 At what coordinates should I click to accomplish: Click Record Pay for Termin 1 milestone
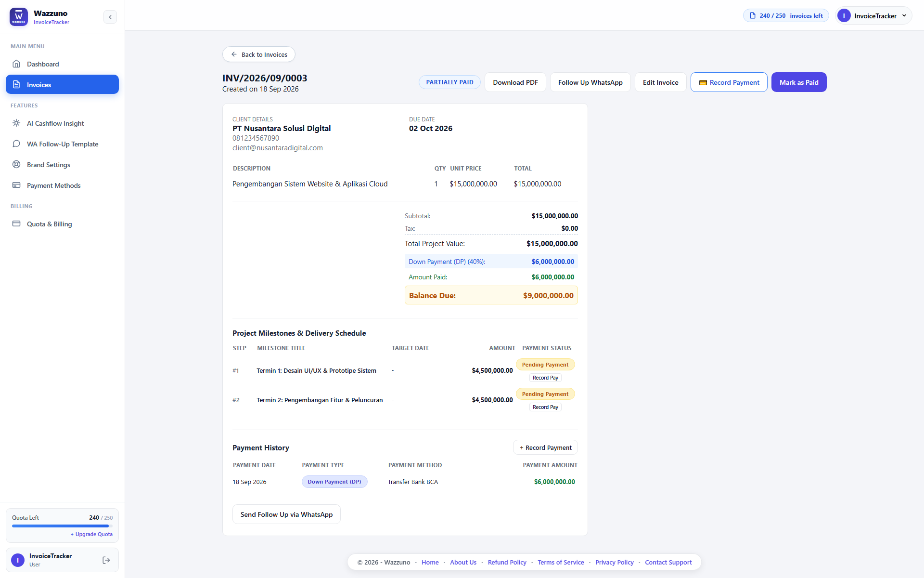(x=545, y=378)
